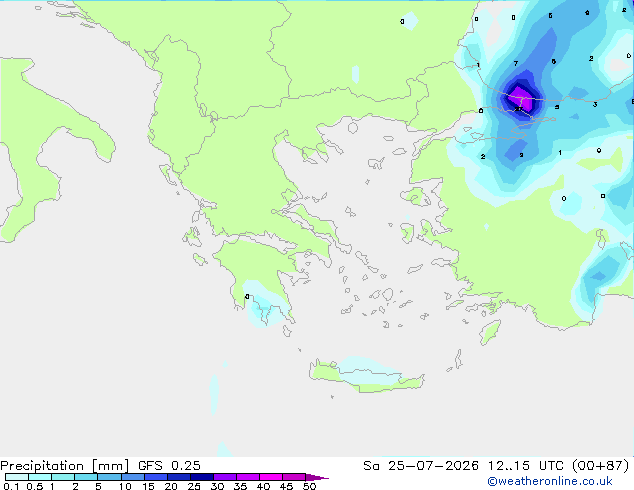This screenshot has height=490, width=634.
Task: Click the above-50 arrow tip of legend
Action: (317, 478)
